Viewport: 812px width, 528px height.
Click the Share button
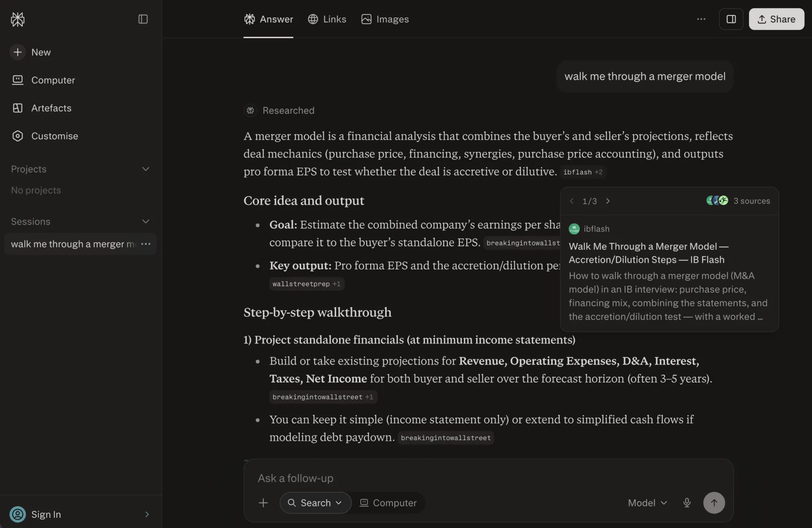pos(776,19)
